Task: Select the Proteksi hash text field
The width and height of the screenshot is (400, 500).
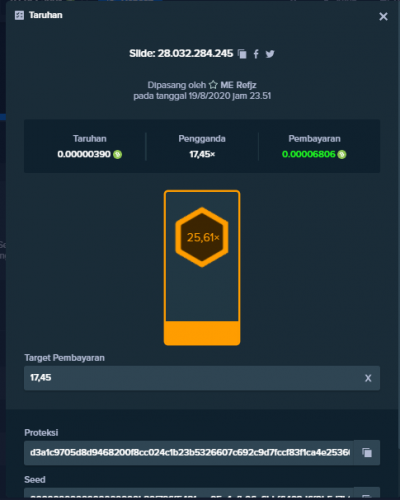Action: (x=189, y=452)
